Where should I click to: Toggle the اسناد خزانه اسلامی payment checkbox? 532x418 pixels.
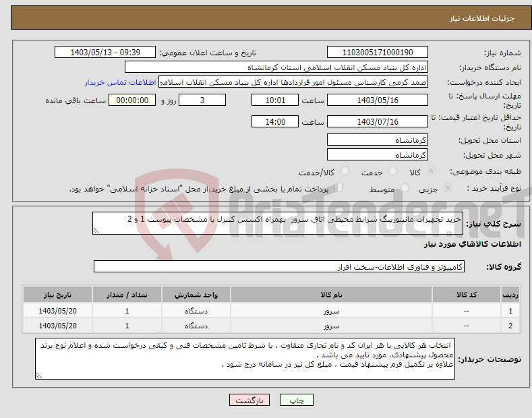338,187
